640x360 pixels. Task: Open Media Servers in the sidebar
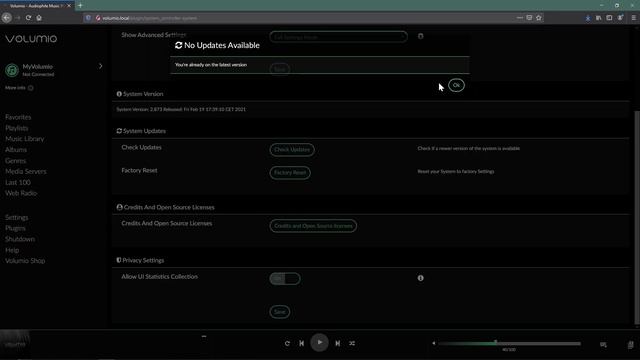[26, 171]
